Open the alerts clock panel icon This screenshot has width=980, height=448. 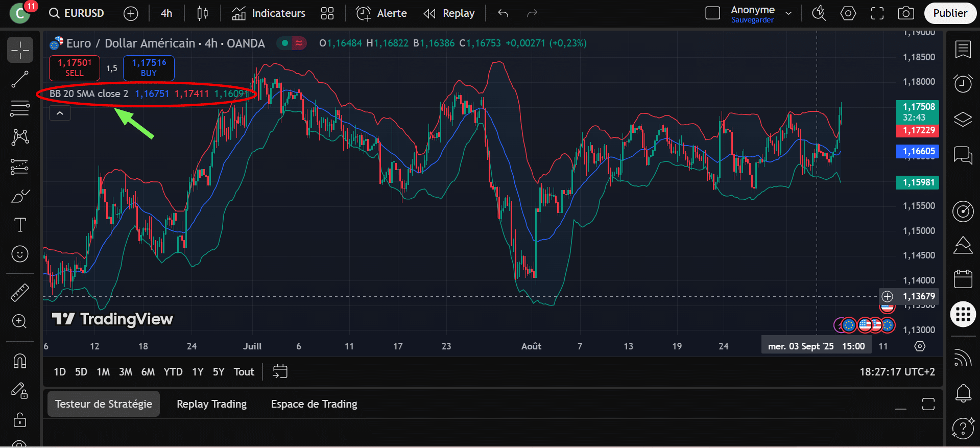pos(963,83)
